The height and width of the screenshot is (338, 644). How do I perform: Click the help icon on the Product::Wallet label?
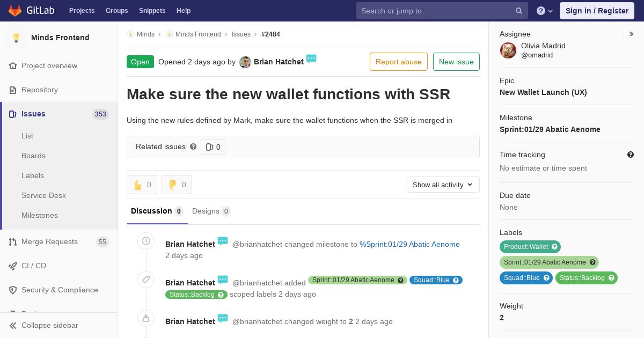click(x=555, y=247)
